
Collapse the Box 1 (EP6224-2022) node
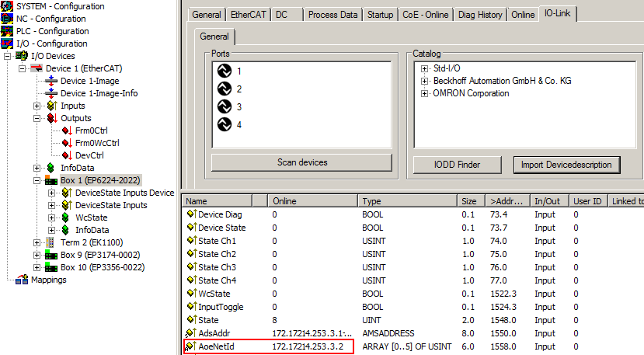tap(37, 180)
